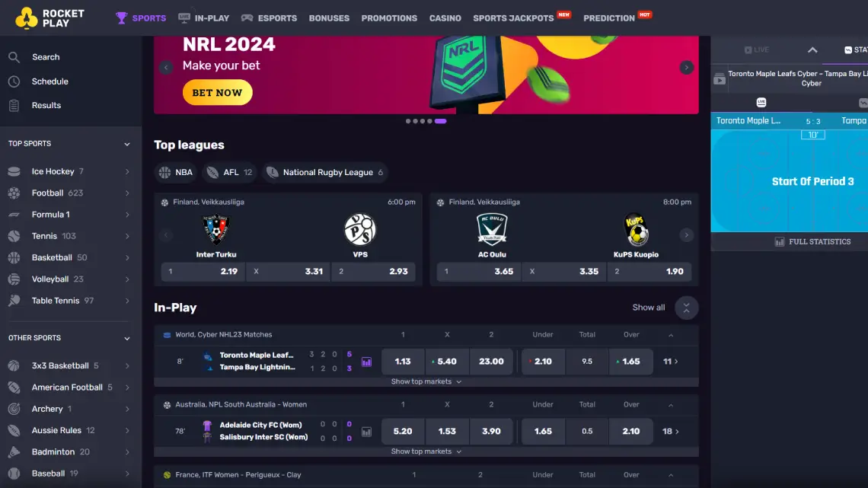Open the ESPORTS menu item
The height and width of the screenshot is (488, 868).
click(269, 18)
